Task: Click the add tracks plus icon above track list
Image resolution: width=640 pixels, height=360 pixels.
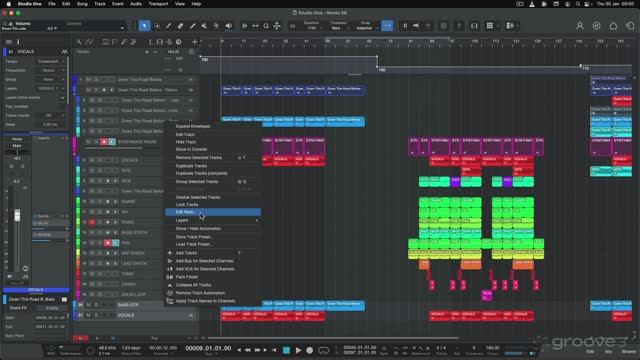Action: click(195, 42)
